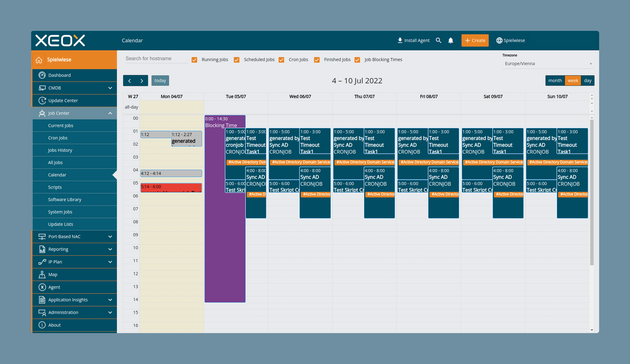Toggle Scheduled Jobs checkbox
630x364 pixels.
tap(237, 60)
